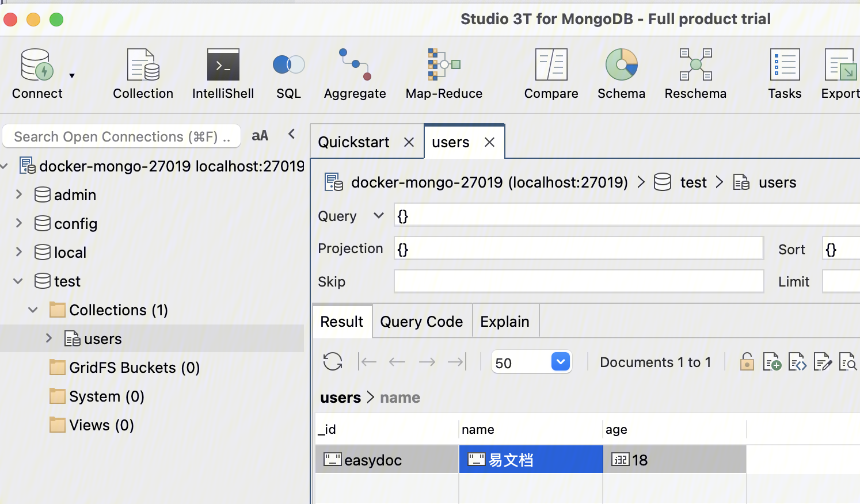This screenshot has height=504, width=860.
Task: Switch to the Result tab
Action: [x=342, y=322]
